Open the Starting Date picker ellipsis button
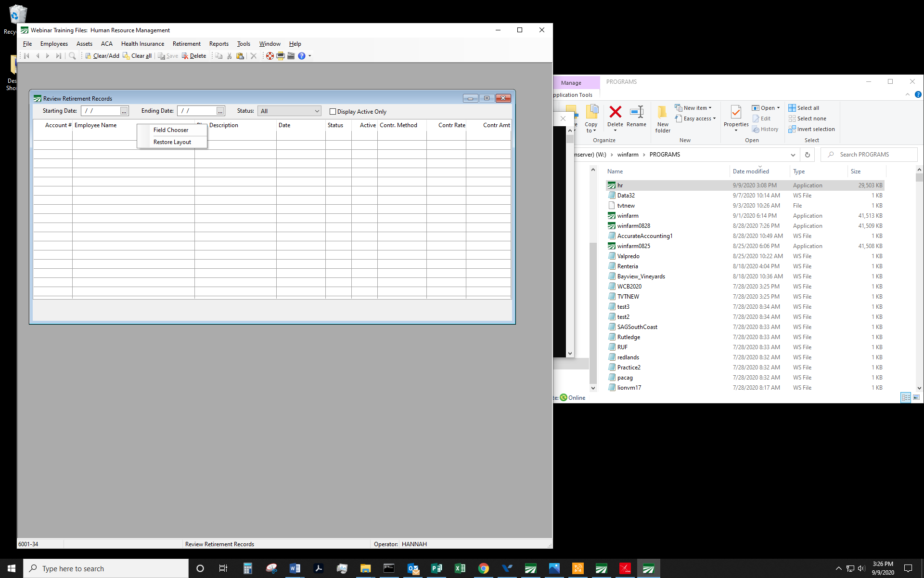This screenshot has width=924, height=578. click(124, 111)
